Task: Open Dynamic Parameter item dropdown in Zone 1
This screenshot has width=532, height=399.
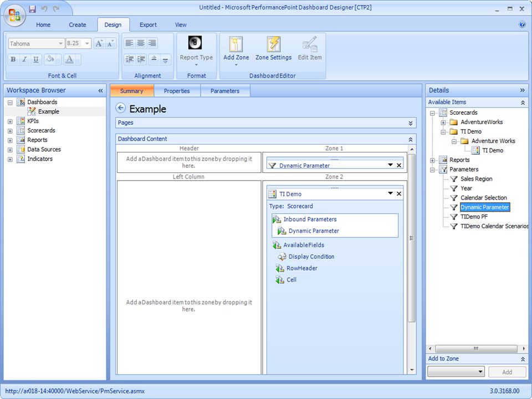Action: (x=390, y=165)
